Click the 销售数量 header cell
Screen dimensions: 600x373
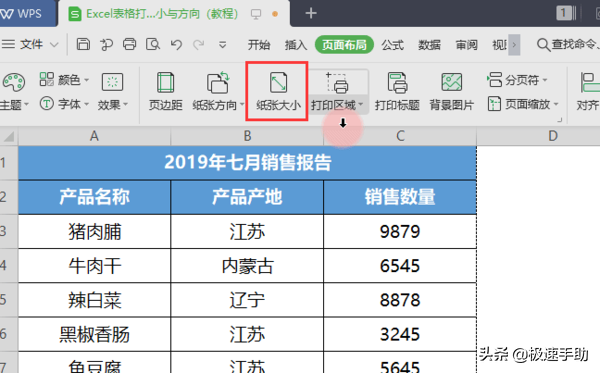pyautogui.click(x=400, y=197)
